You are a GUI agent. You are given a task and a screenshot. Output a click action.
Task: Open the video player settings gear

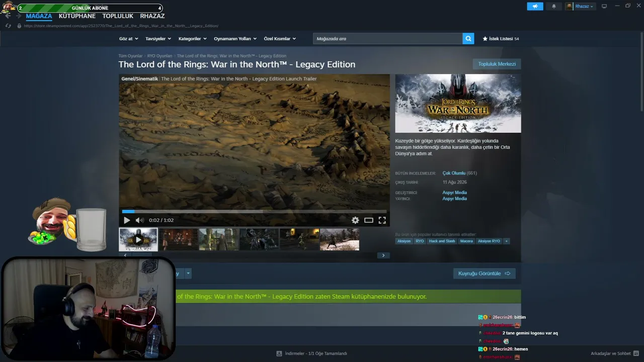tap(355, 220)
